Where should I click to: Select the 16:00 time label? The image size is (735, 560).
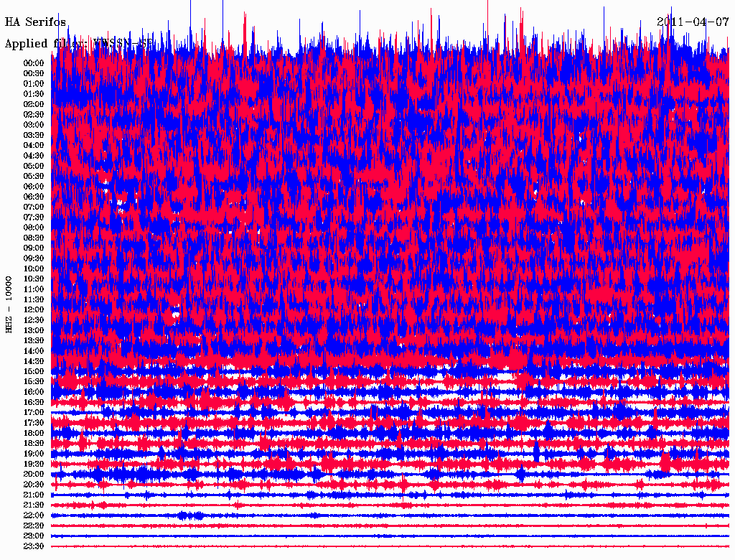click(x=34, y=392)
